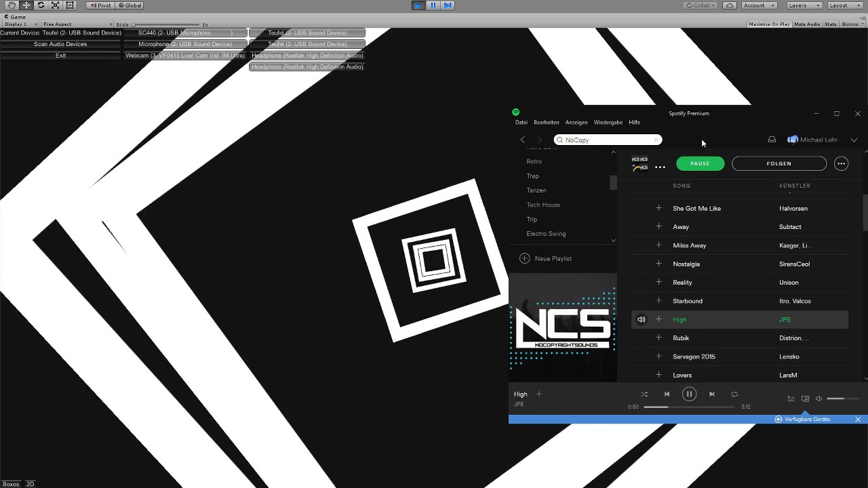Clear the Spotify search text

pyautogui.click(x=656, y=140)
